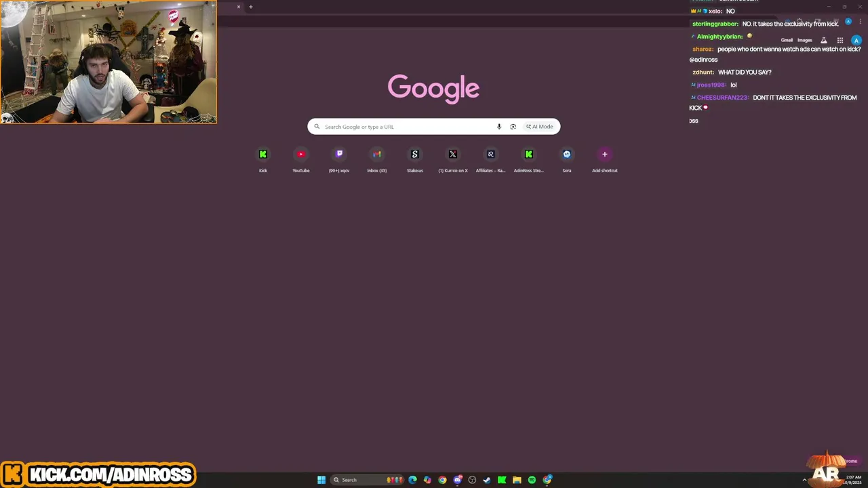This screenshot has width=868, height=488.
Task: Open the Google apps grid
Action: tap(840, 40)
